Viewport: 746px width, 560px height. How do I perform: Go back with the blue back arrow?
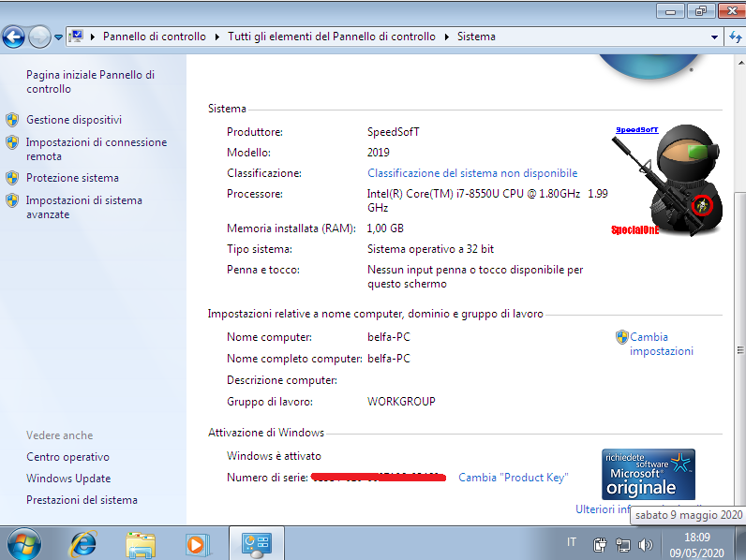click(14, 37)
